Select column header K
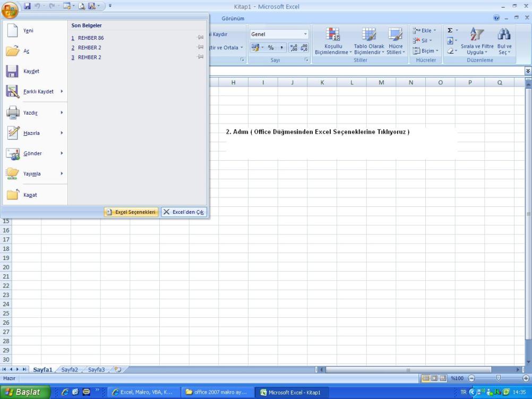 (322, 82)
